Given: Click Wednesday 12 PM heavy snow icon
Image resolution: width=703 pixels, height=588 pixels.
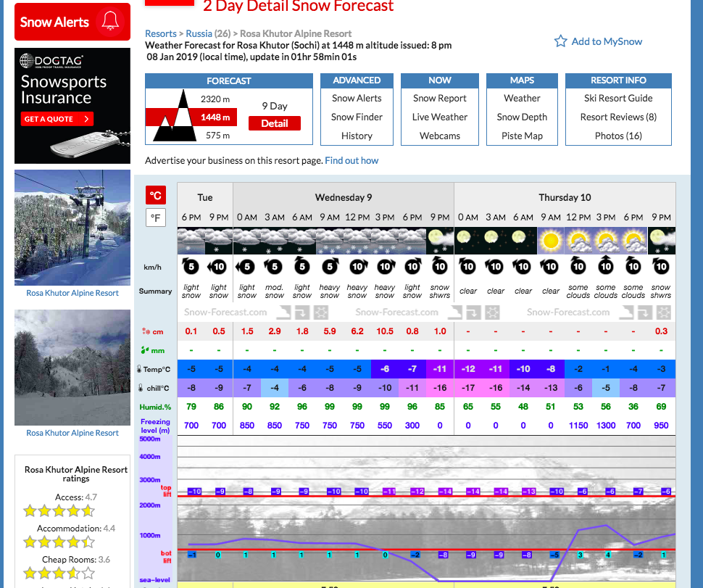Looking at the screenshot, I should [357, 241].
